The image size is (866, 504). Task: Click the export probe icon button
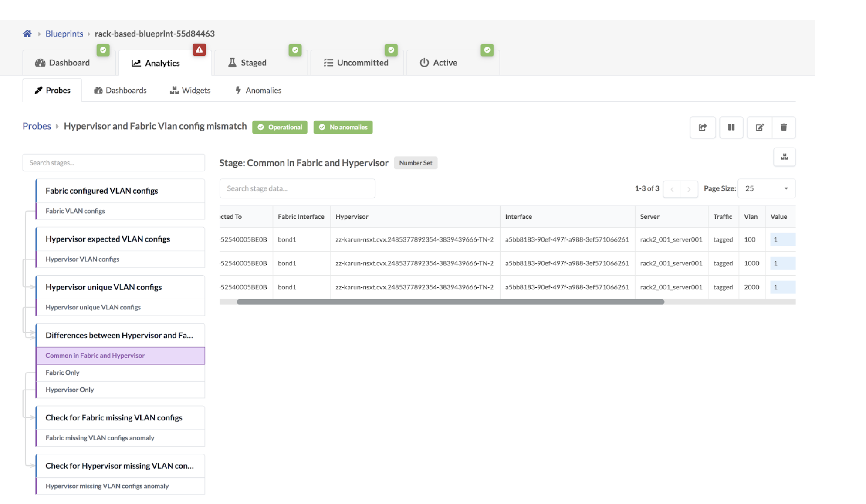(702, 127)
